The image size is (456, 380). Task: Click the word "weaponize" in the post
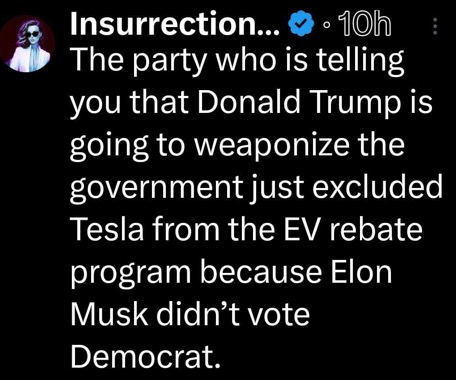272,146
